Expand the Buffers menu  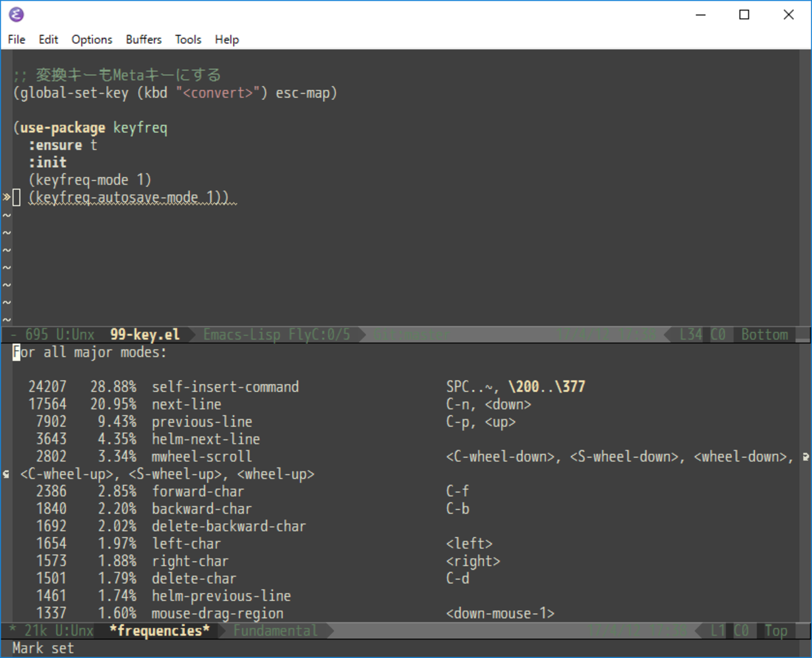143,39
